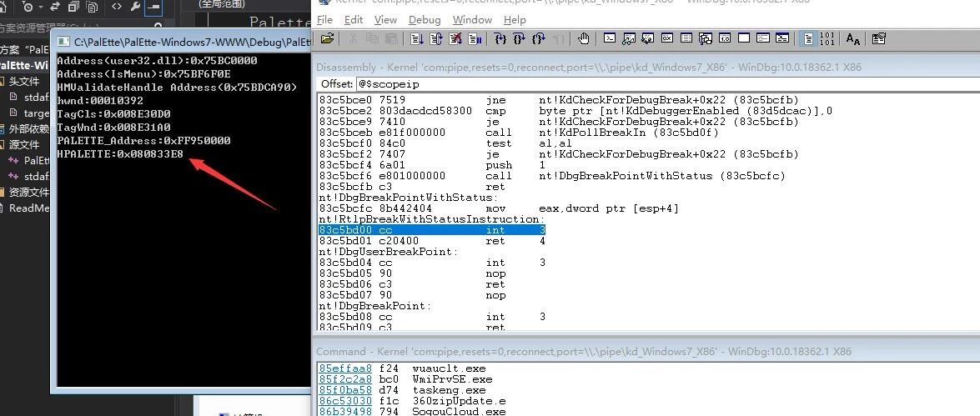Viewport: 980px width, 416px height.
Task: Click the Break execution toolbar icon
Action: [x=475, y=38]
